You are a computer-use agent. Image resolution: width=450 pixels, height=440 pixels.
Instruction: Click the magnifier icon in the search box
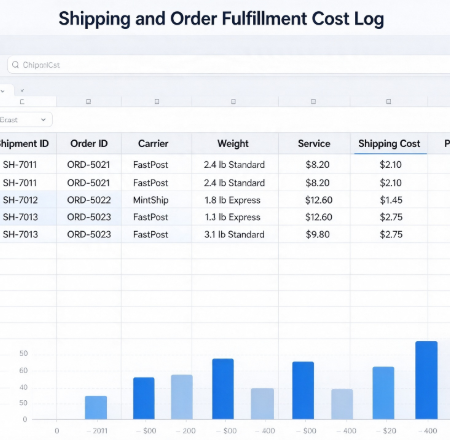click(x=15, y=65)
